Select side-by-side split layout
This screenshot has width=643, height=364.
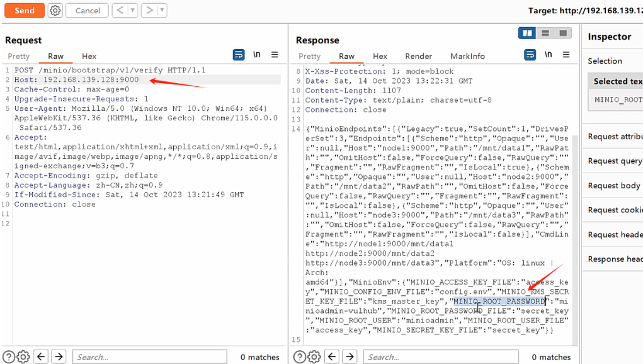coord(527,33)
